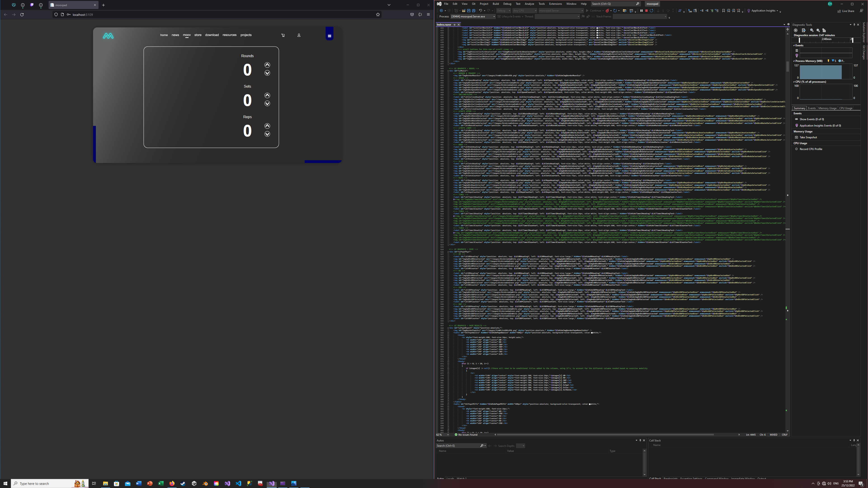Increase Sets with the up arrow
868x488 pixels.
coord(267,95)
